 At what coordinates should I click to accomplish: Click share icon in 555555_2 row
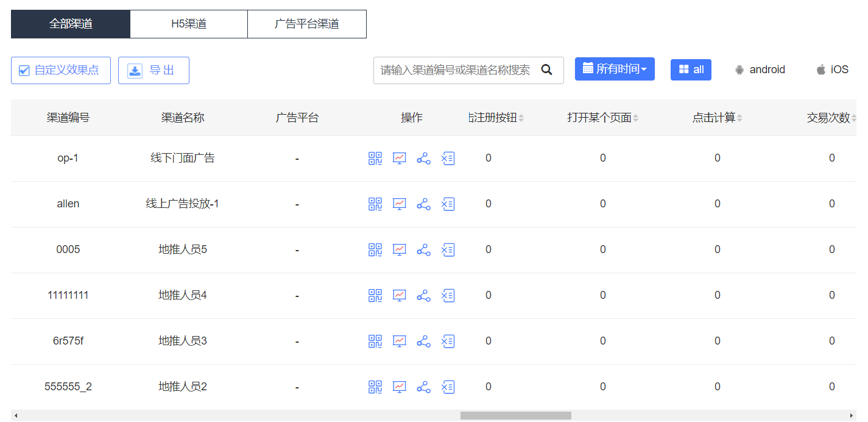(x=423, y=387)
